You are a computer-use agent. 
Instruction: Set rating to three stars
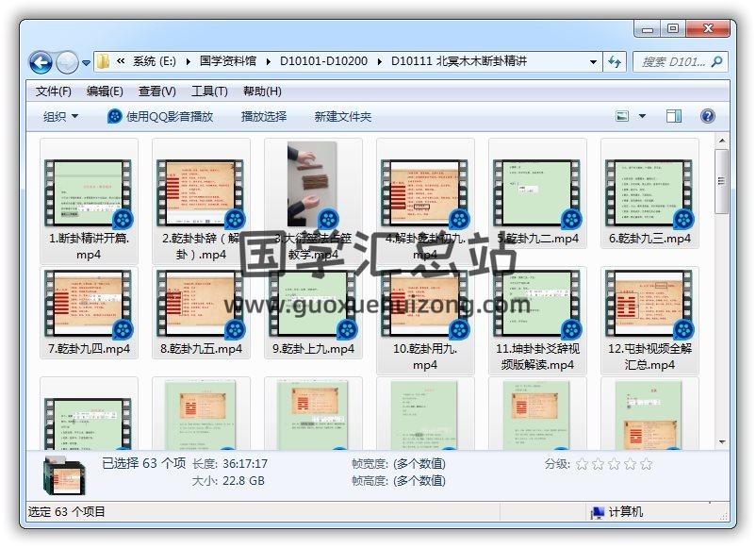(615, 464)
